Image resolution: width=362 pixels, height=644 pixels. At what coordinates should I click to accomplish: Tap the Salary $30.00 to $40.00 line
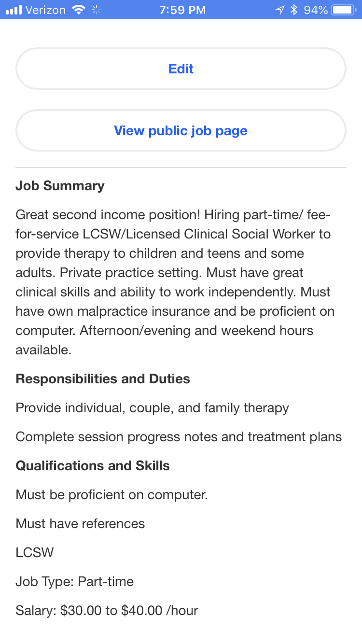107,611
